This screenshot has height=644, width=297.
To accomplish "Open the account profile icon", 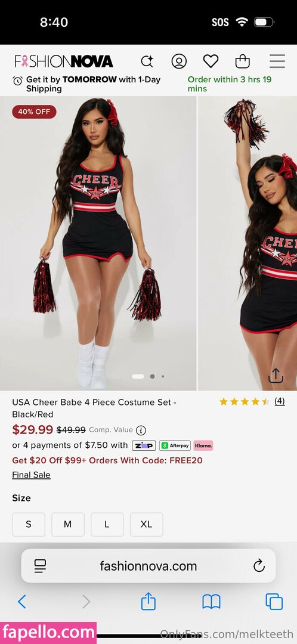I will click(179, 61).
